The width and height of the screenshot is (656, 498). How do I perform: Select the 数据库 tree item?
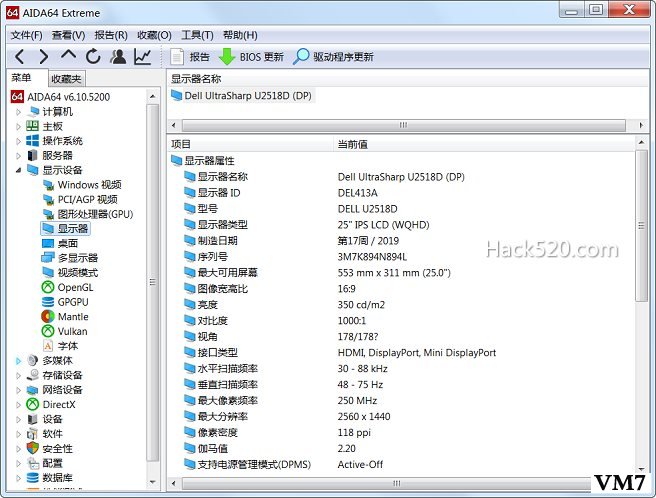[49, 477]
